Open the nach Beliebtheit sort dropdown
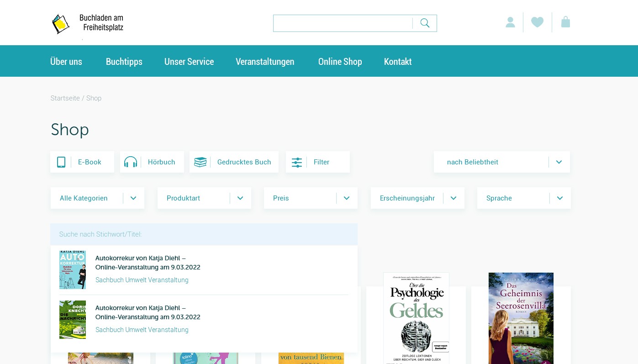The image size is (638, 364). point(502,162)
